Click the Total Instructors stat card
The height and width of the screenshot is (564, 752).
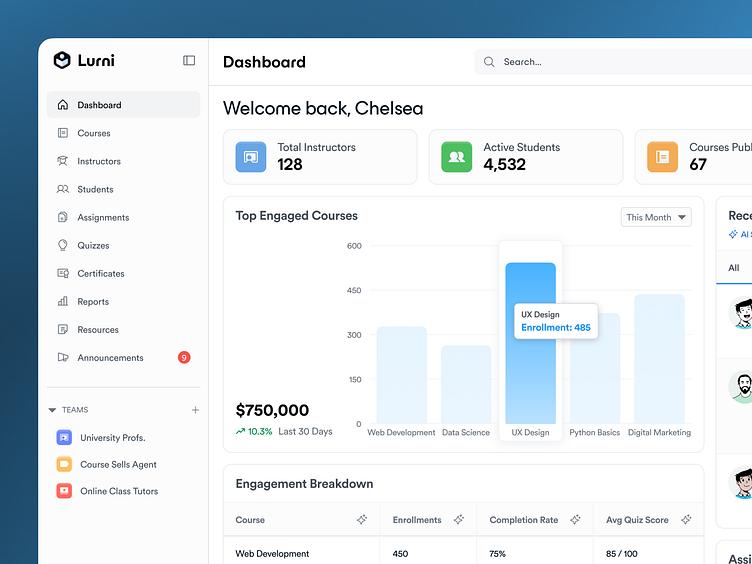tap(320, 157)
